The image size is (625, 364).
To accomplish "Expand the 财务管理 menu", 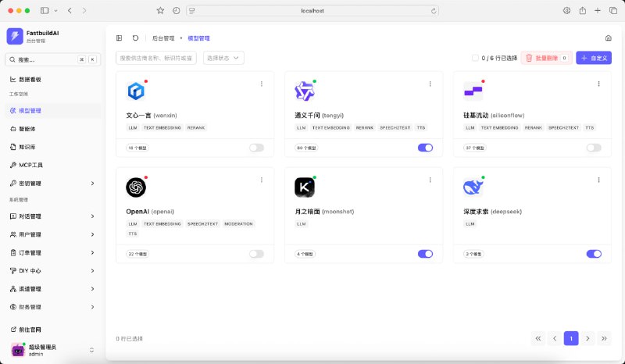I will pos(52,307).
